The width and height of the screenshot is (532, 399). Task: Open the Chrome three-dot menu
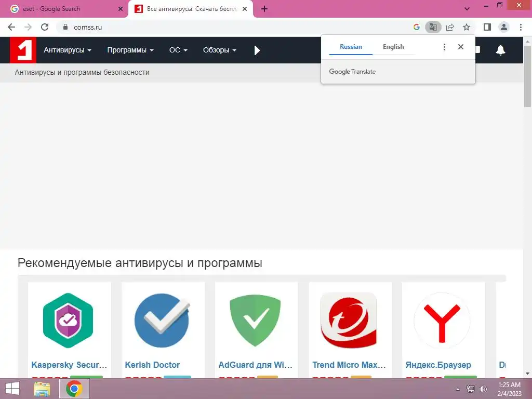coord(521,27)
